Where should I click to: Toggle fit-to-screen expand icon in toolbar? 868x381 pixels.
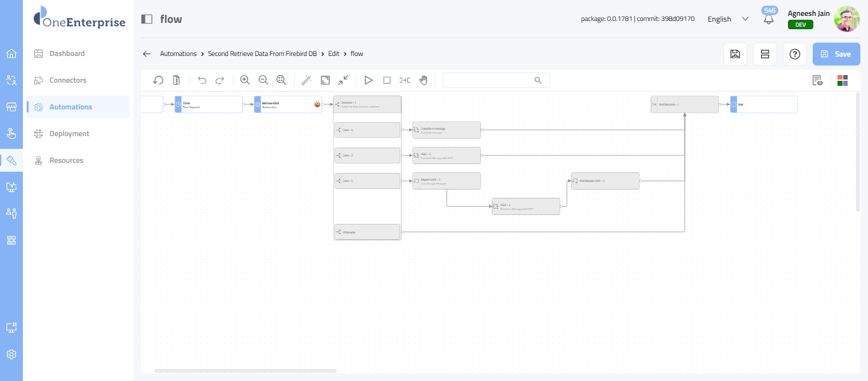[x=325, y=80]
